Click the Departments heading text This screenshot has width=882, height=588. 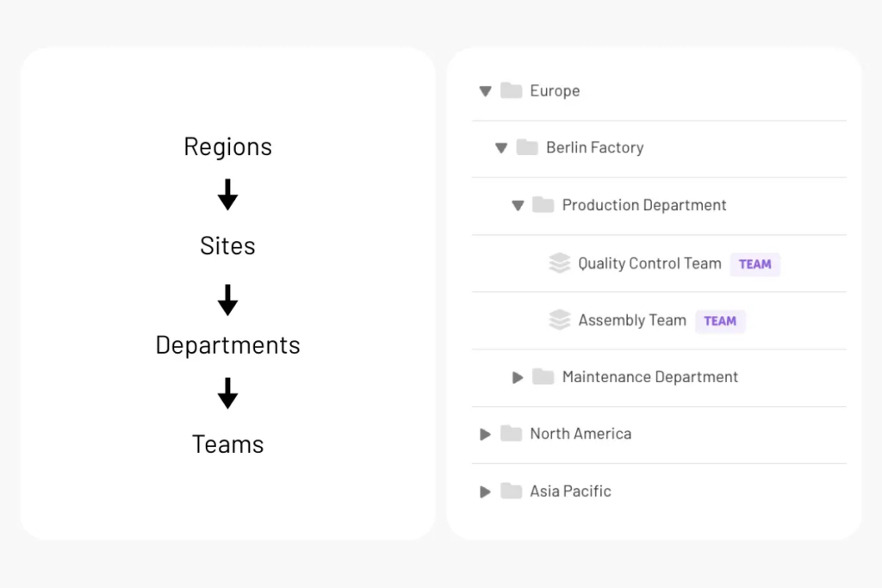pos(227,345)
